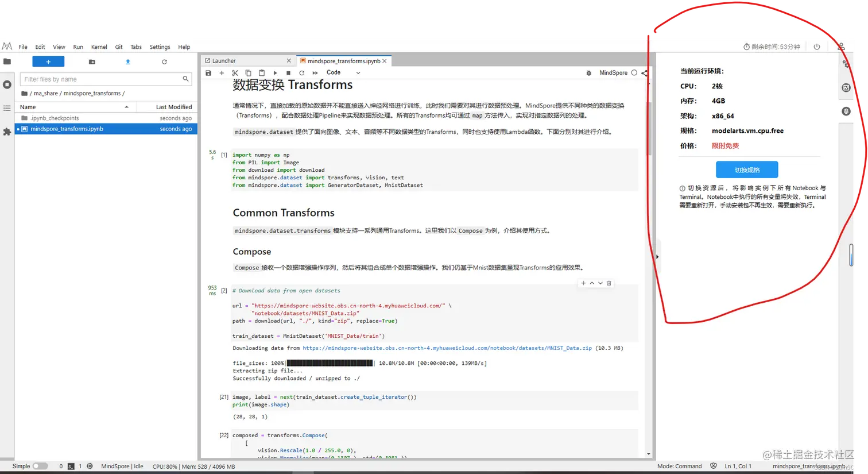Copy the selected cells

[x=248, y=73]
